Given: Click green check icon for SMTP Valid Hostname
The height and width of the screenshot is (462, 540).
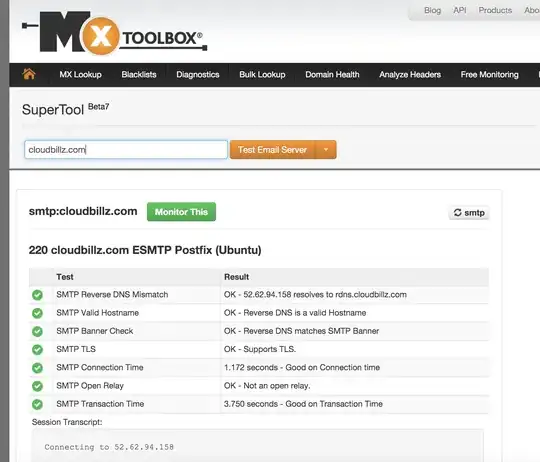Looking at the screenshot, I should [x=37, y=313].
